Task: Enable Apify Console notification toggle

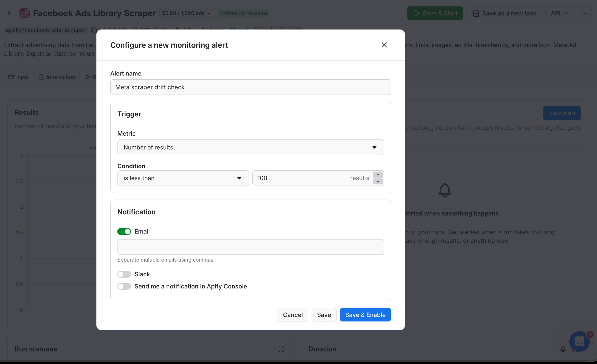Action: [124, 286]
